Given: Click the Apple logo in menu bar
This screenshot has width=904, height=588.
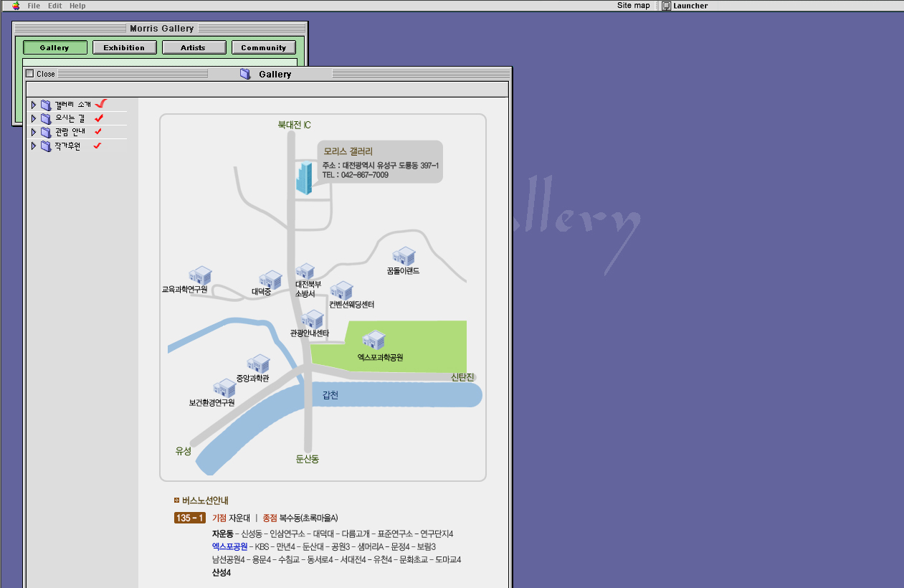Looking at the screenshot, I should click(x=16, y=6).
